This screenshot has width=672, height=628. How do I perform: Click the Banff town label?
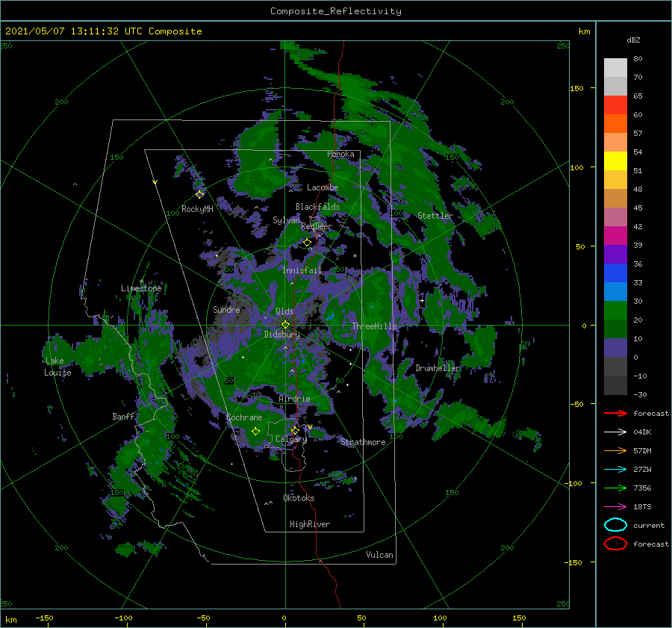(x=123, y=417)
